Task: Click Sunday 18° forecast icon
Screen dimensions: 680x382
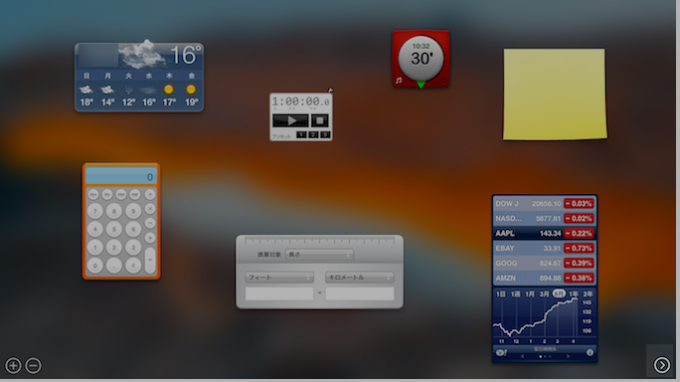Action: (86, 90)
